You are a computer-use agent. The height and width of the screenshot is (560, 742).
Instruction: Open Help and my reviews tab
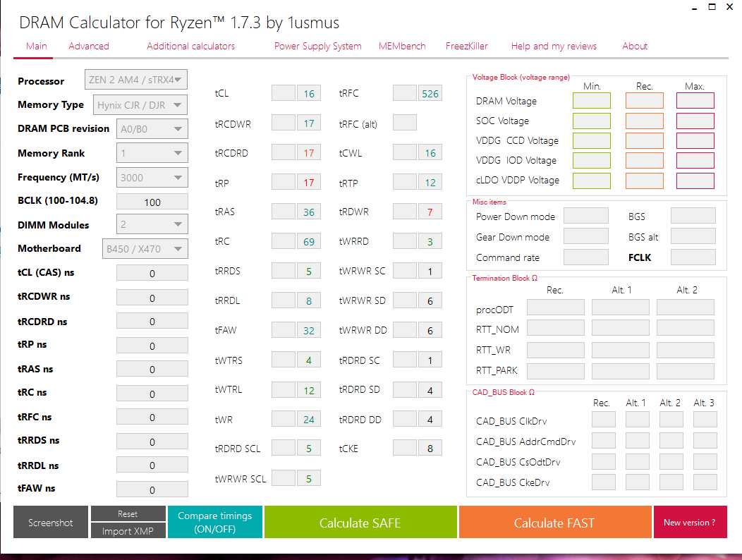[x=553, y=46]
